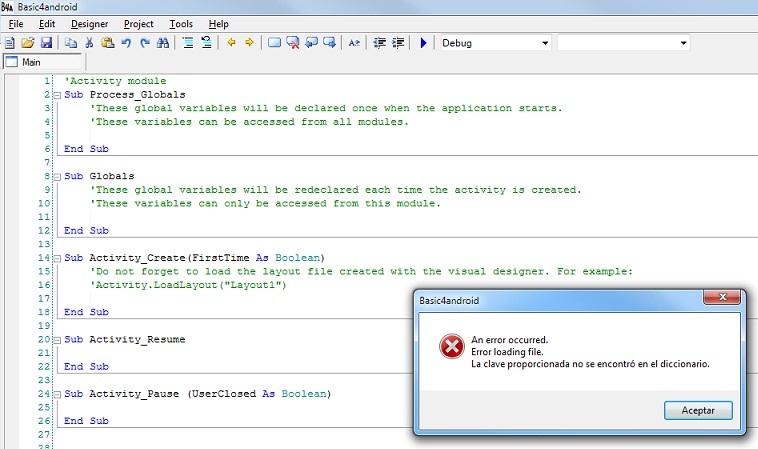The height and width of the screenshot is (449, 758).
Task: Click the "End Sub" on line 26
Action: (x=87, y=421)
